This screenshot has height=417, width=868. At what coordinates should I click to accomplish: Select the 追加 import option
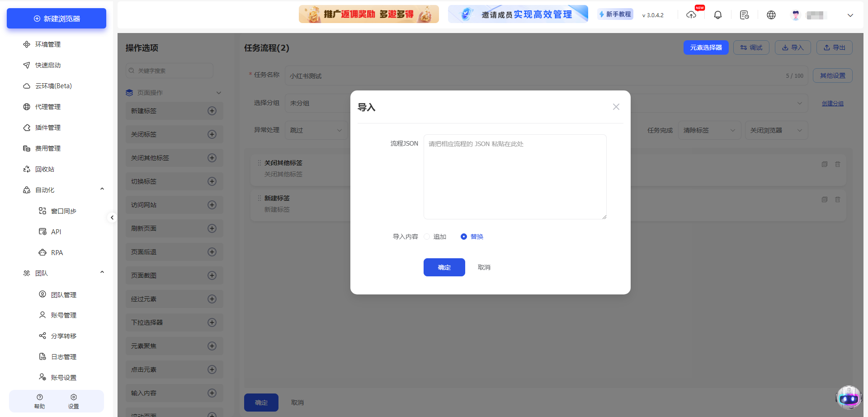click(427, 236)
